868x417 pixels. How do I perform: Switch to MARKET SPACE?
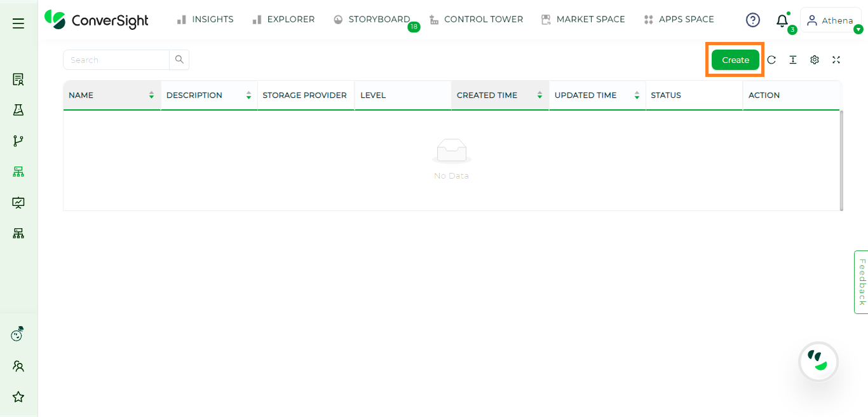tap(583, 20)
